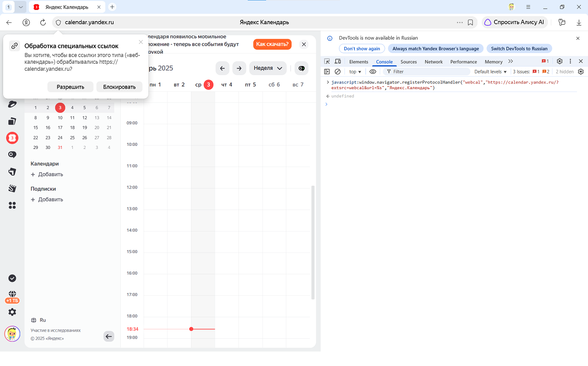Reload the calendar page

click(x=43, y=22)
